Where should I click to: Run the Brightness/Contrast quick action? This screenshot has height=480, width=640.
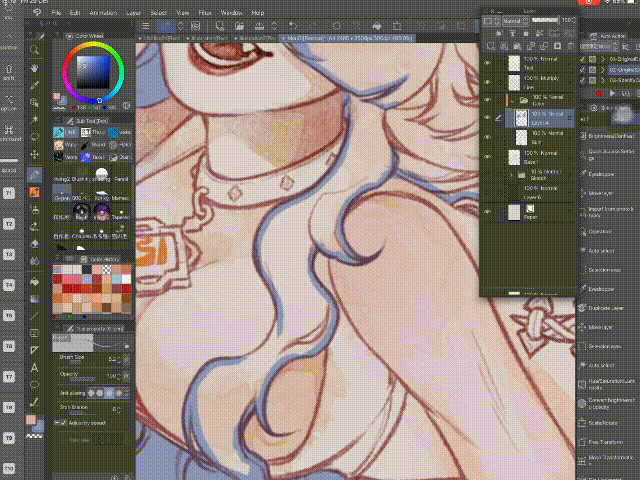pyautogui.click(x=608, y=136)
